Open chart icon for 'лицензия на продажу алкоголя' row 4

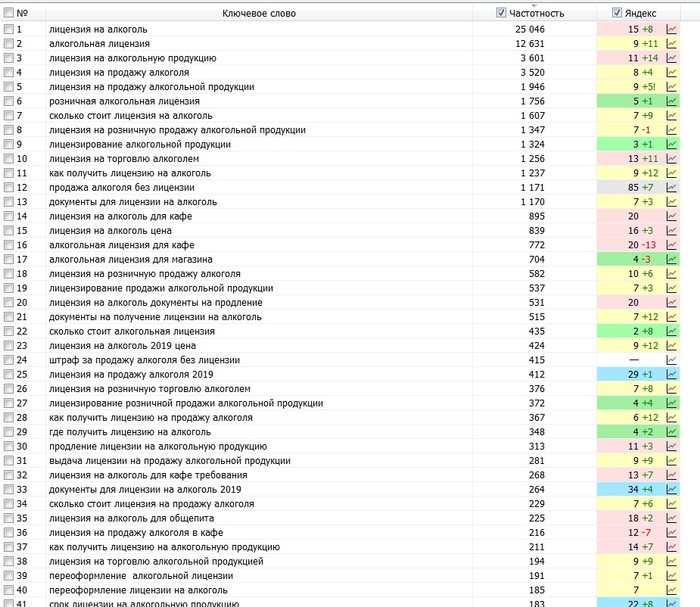coord(671,73)
